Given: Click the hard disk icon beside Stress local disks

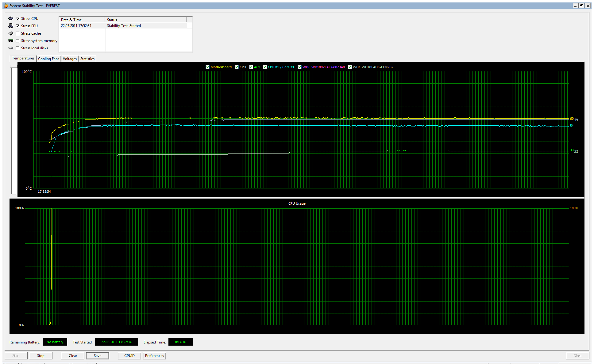Looking at the screenshot, I should click(11, 48).
